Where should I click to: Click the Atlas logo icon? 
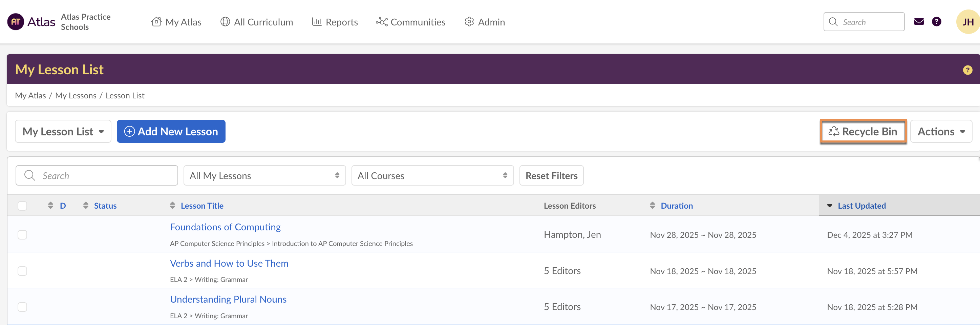pyautogui.click(x=16, y=22)
